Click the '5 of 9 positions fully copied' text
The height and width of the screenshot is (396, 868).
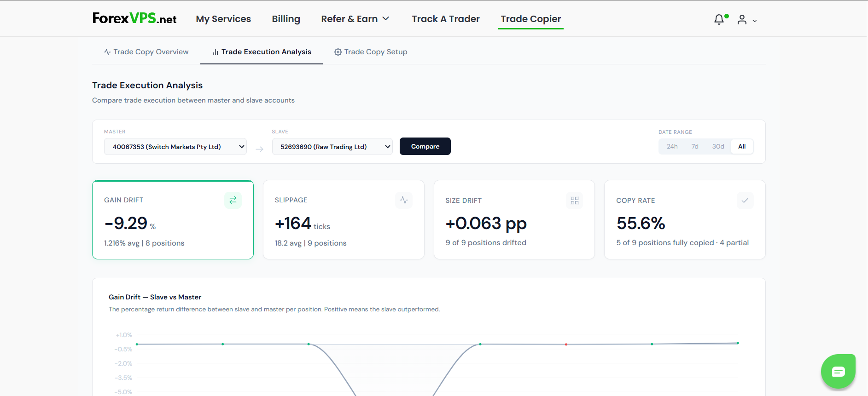(665, 242)
